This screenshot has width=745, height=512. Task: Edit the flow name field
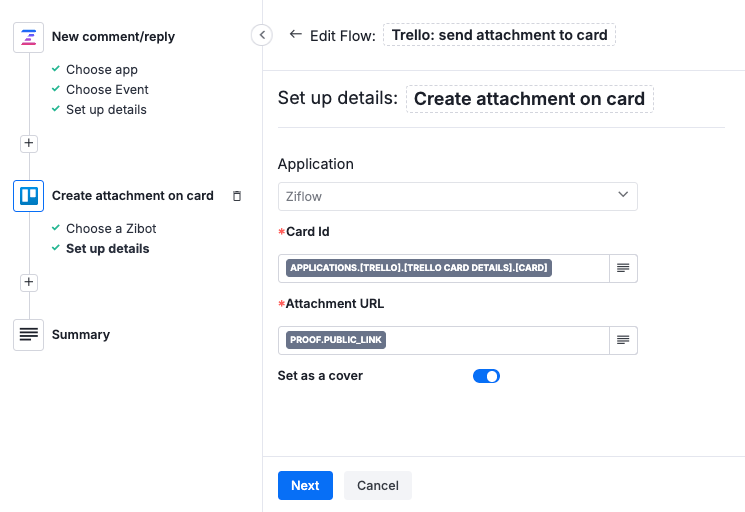(x=499, y=35)
